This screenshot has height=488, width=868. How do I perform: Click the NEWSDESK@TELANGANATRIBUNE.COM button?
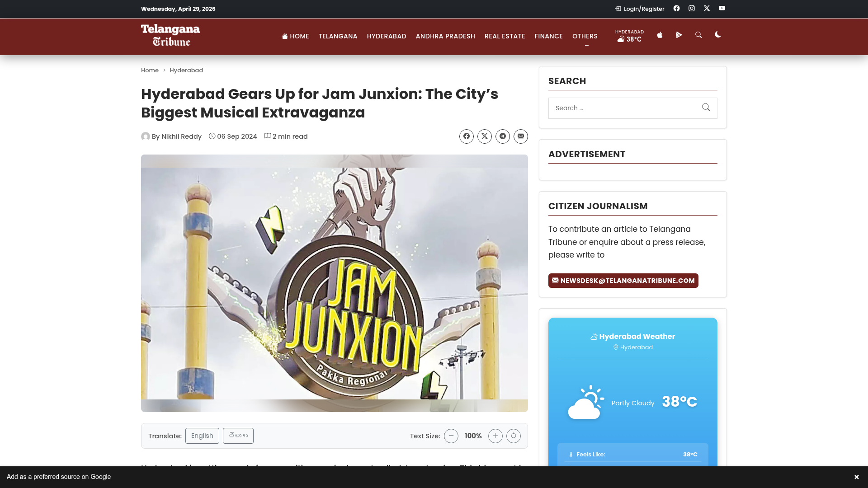pyautogui.click(x=623, y=280)
